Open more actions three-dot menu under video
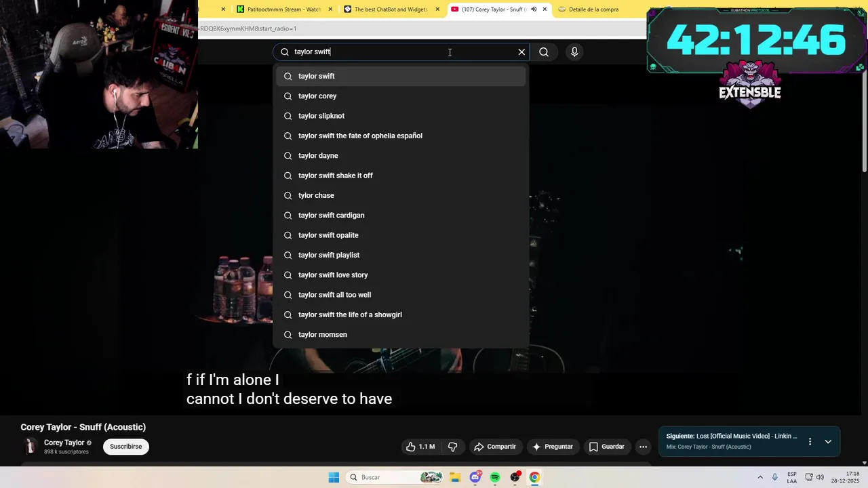Image resolution: width=868 pixels, height=488 pixels. 643,447
